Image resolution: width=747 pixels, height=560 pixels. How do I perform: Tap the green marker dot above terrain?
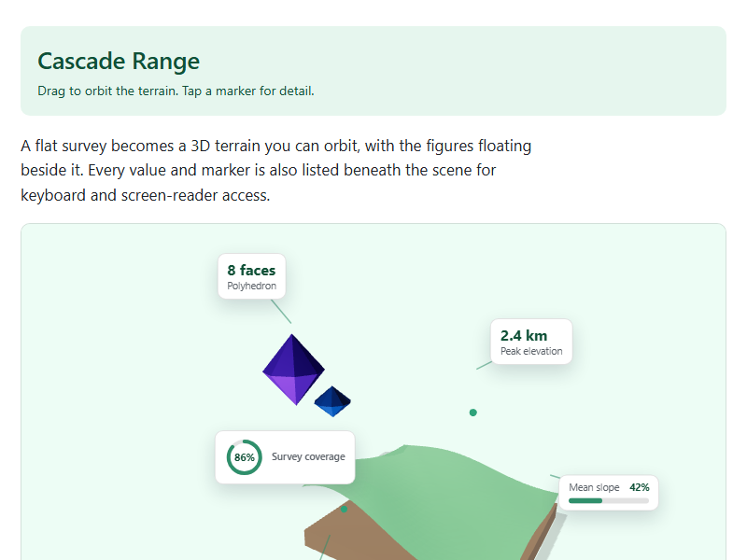473,413
